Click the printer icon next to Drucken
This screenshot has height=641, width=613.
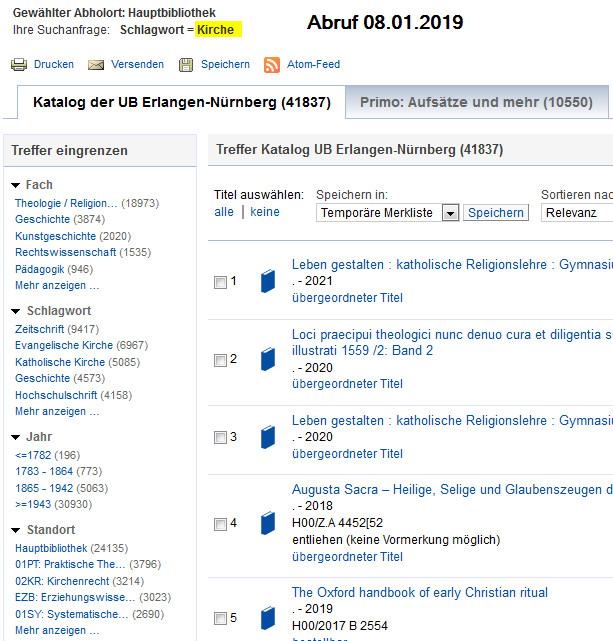[x=19, y=65]
